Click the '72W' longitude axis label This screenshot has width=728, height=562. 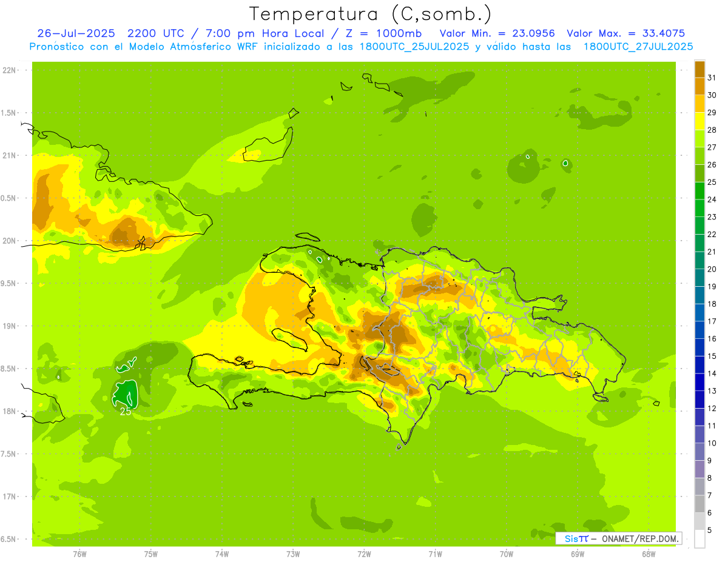(364, 554)
